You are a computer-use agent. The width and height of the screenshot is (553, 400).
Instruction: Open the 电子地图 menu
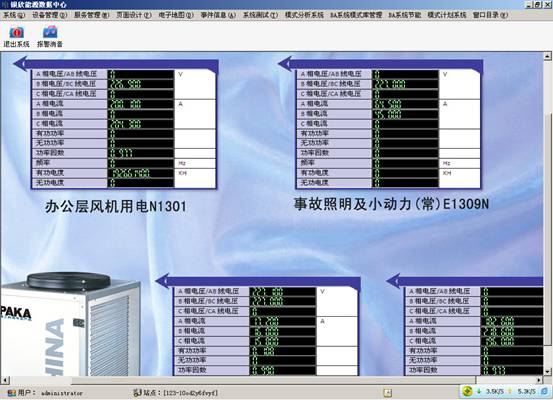pos(176,15)
